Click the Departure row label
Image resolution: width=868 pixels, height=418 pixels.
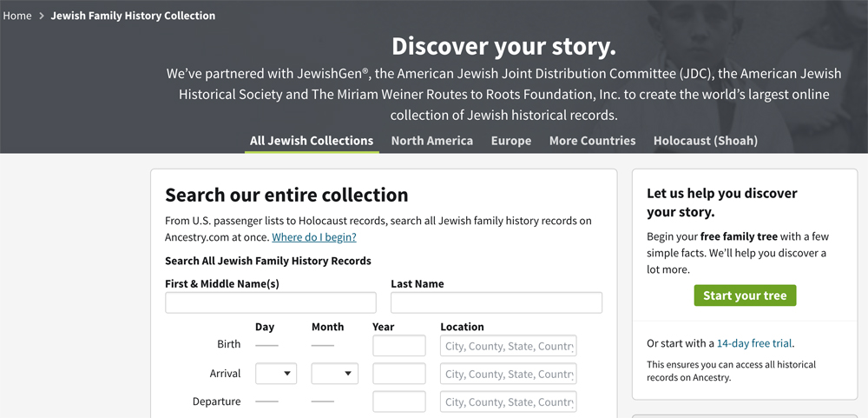(216, 401)
